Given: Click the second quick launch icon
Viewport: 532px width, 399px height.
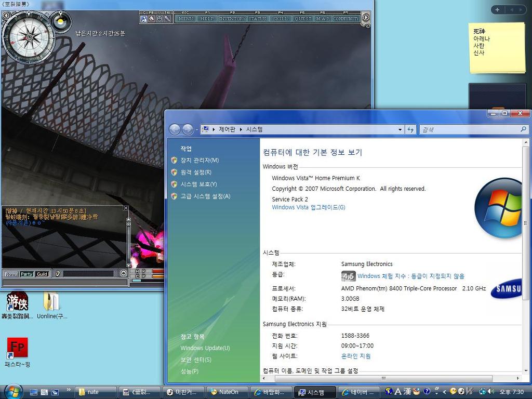Looking at the screenshot, I should pos(44,392).
